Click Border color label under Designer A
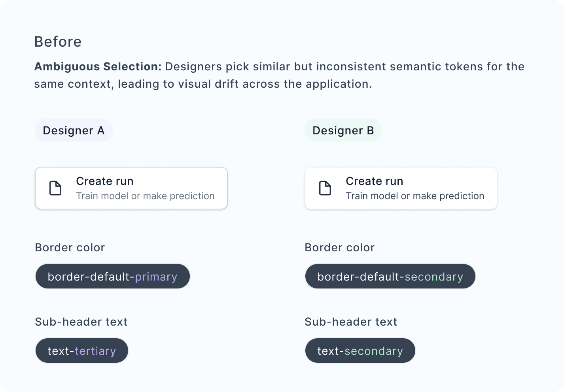The height and width of the screenshot is (392, 564). click(x=70, y=248)
